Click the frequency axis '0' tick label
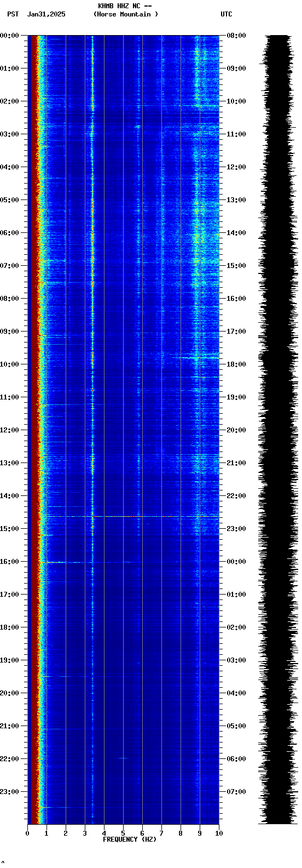302x868 pixels. 27,833
